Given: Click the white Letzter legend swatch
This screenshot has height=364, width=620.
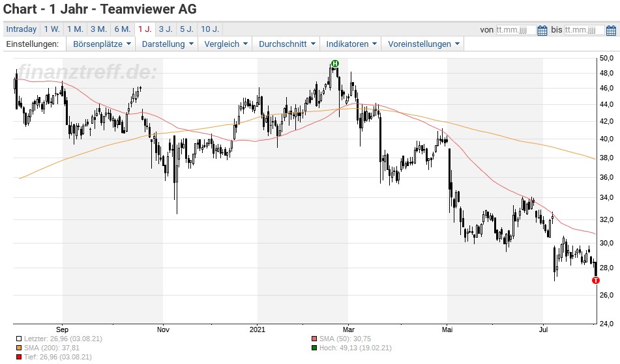Looking at the screenshot, I should [x=19, y=339].
